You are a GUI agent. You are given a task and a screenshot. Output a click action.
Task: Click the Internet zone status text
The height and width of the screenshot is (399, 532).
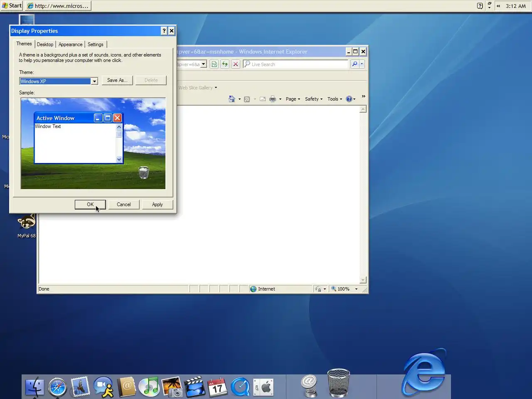point(266,289)
